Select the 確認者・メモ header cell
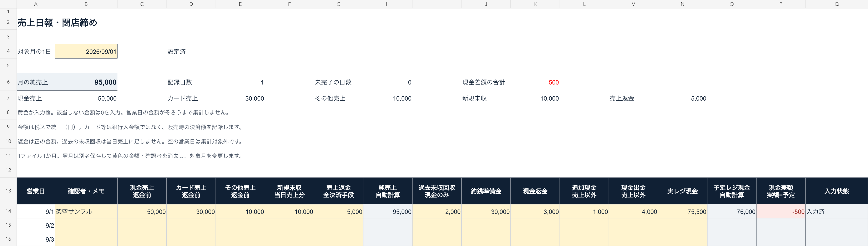Viewport: 868px width, 246px height. [86, 191]
